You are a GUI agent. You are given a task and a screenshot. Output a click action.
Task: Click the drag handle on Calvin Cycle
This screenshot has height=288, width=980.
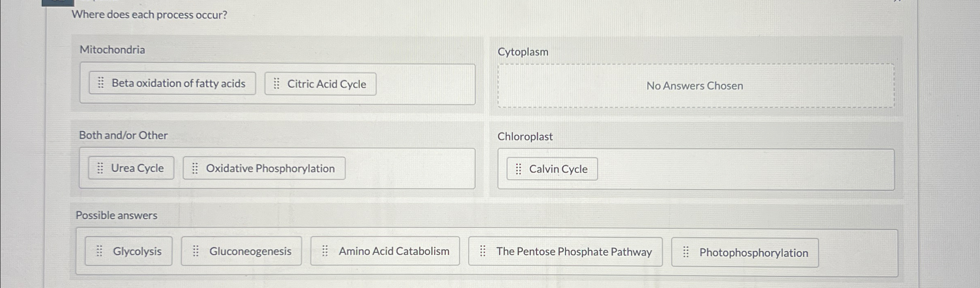click(x=518, y=169)
